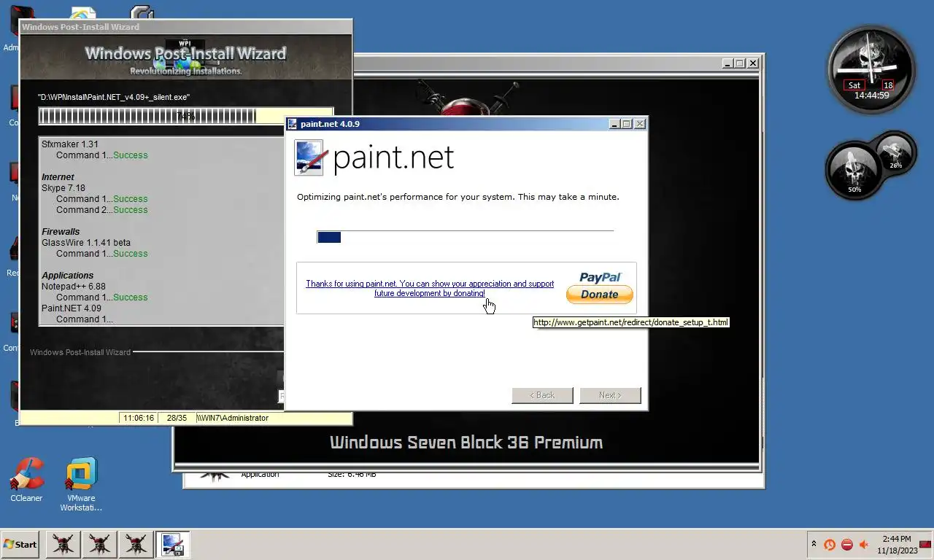The height and width of the screenshot is (560, 934).
Task: Activate the paint.net installer taskbar button
Action: coord(172,544)
